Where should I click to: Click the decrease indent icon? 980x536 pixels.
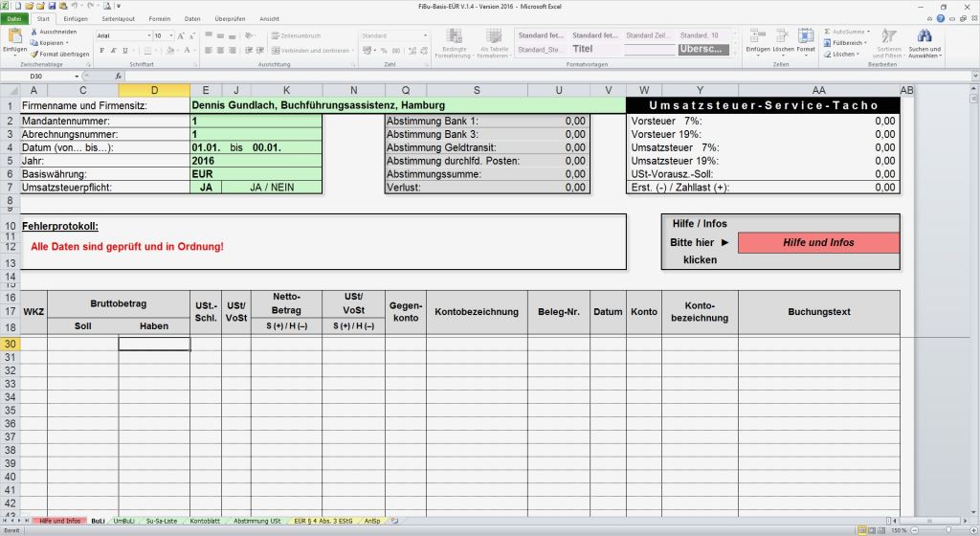pyautogui.click(x=249, y=51)
